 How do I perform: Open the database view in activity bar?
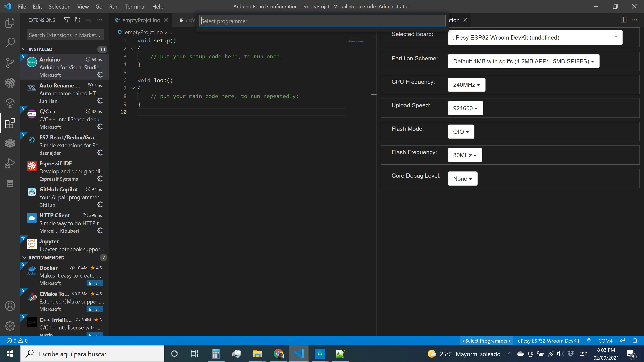pyautogui.click(x=10, y=183)
